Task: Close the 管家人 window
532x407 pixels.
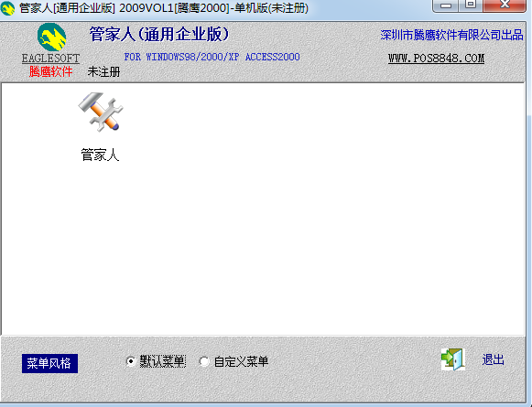Action: [505, 5]
